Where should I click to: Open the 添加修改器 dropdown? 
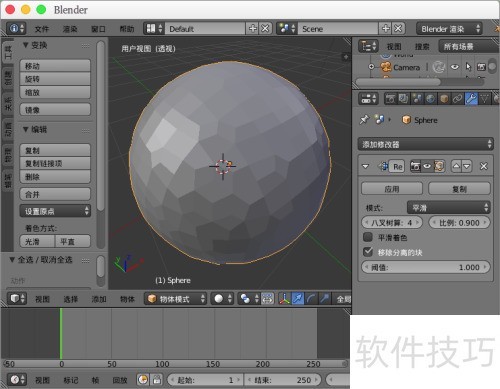[425, 144]
